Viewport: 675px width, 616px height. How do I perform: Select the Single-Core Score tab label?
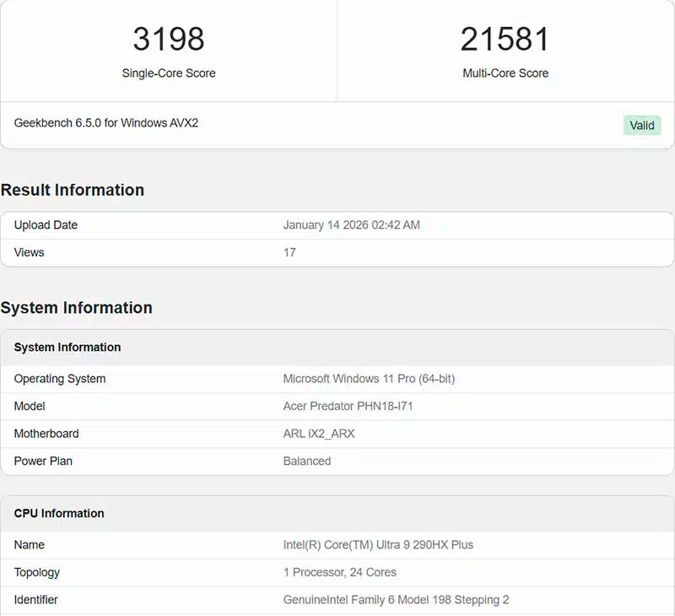(x=169, y=73)
